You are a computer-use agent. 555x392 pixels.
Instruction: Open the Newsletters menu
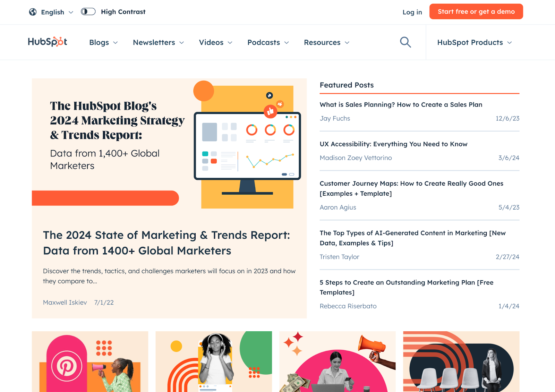coord(158,42)
